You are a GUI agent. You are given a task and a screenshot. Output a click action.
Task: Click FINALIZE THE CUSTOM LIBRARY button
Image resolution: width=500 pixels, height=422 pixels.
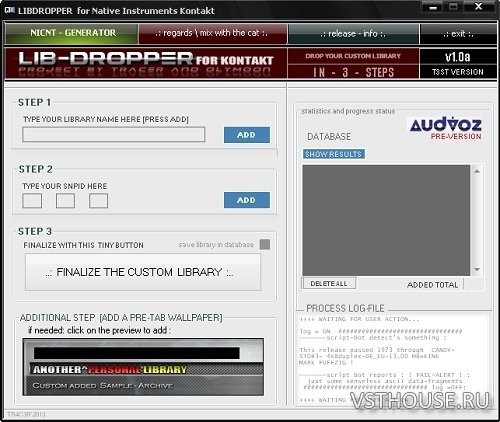click(143, 272)
